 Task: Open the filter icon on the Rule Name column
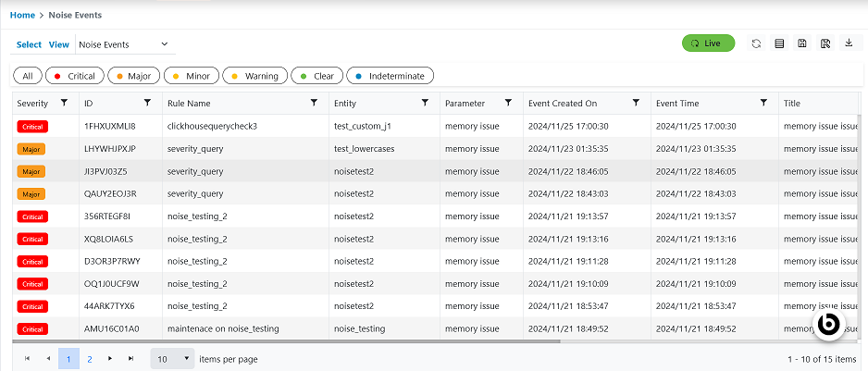coord(314,103)
